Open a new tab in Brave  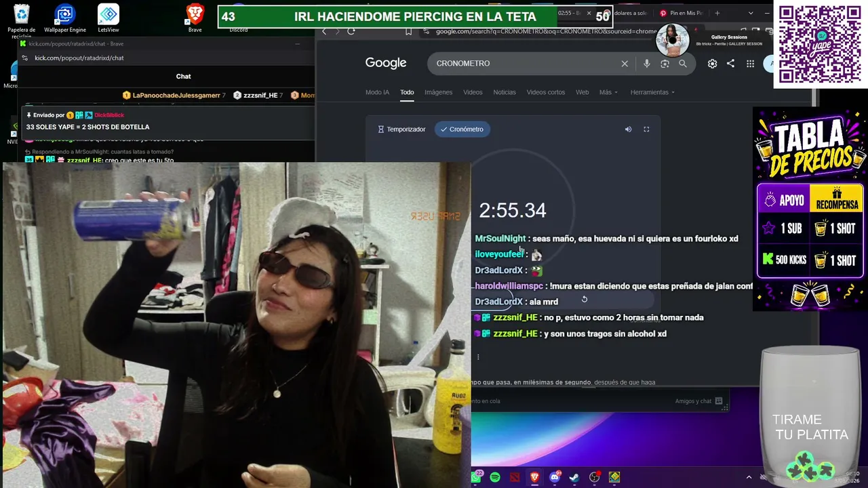click(717, 13)
